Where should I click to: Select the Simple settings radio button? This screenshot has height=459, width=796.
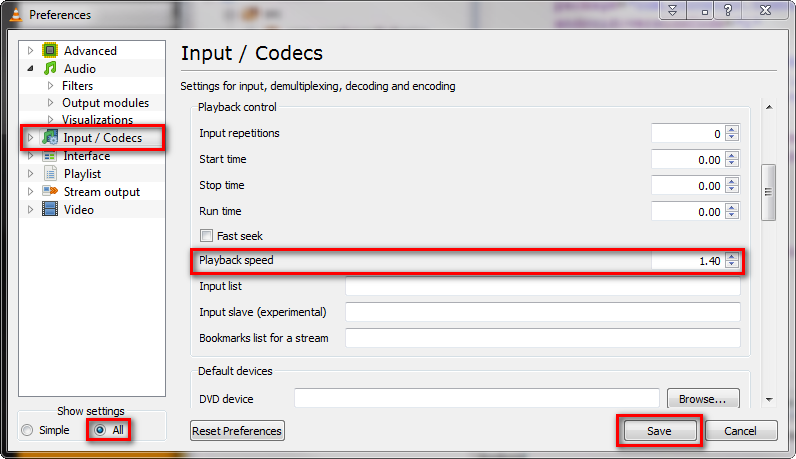(x=26, y=430)
